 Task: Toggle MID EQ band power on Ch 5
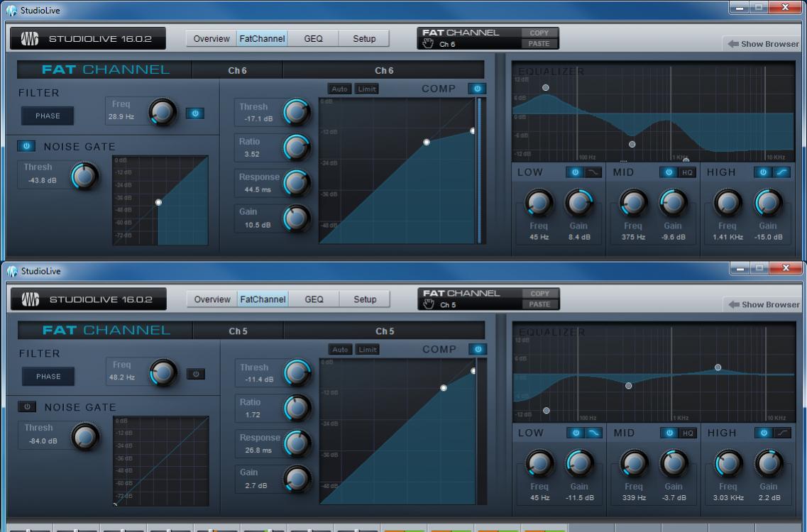coord(669,433)
